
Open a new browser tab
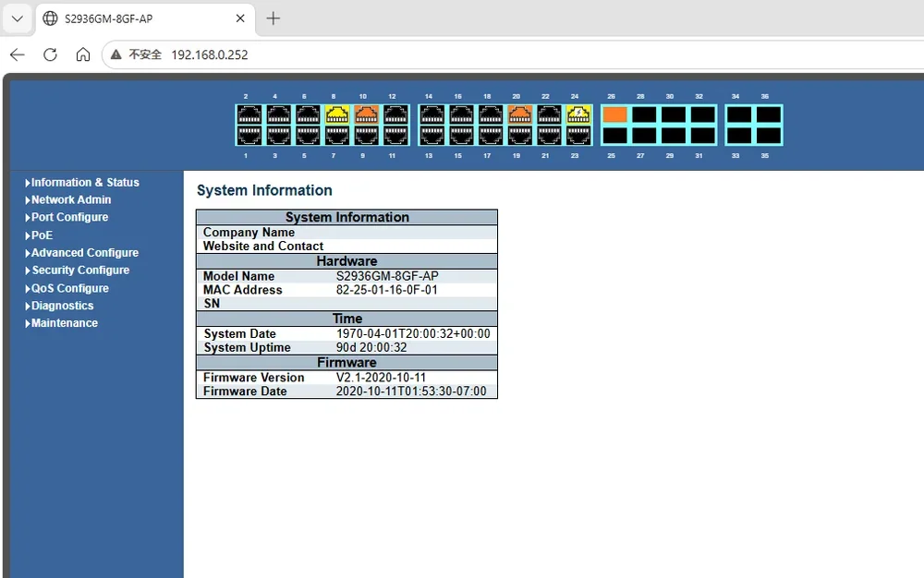(x=273, y=18)
